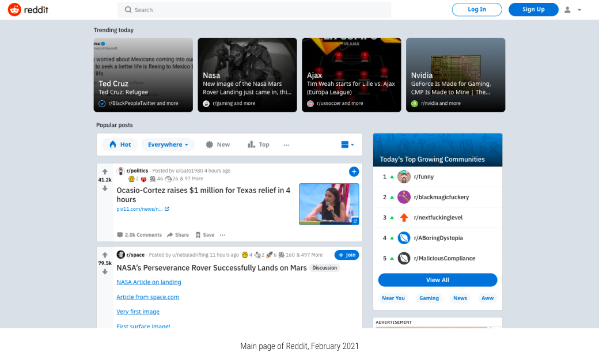Click the search magnifier icon
This screenshot has width=599, height=364.
point(128,10)
